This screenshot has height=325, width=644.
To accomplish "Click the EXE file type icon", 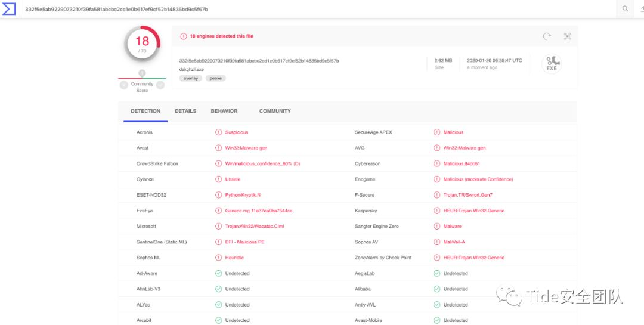I will click(x=552, y=63).
